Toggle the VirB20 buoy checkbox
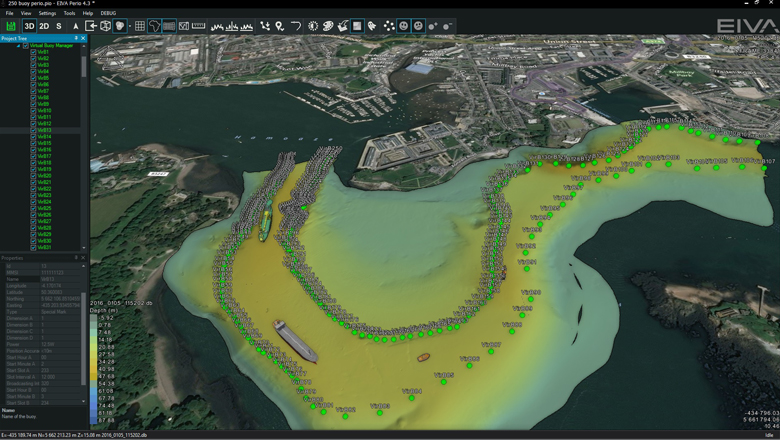This screenshot has height=440, width=780. coord(33,176)
